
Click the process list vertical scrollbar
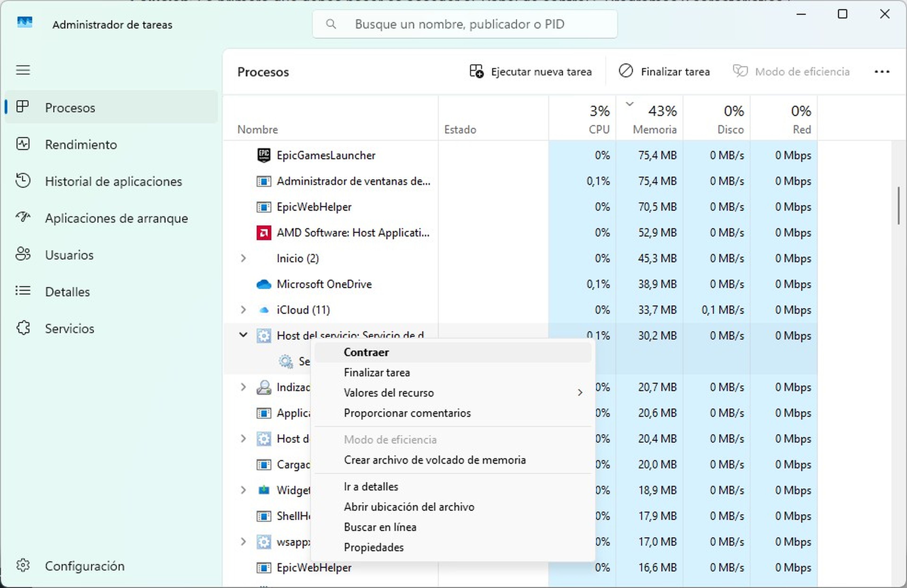(899, 206)
